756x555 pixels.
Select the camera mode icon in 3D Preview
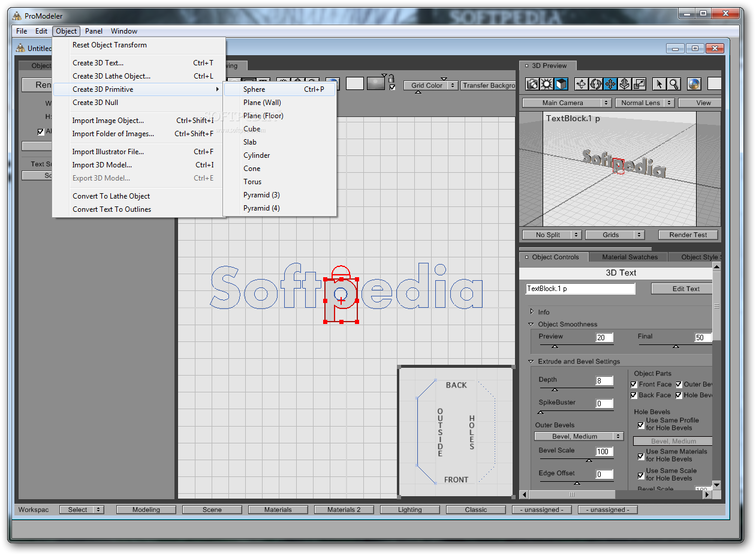[532, 84]
